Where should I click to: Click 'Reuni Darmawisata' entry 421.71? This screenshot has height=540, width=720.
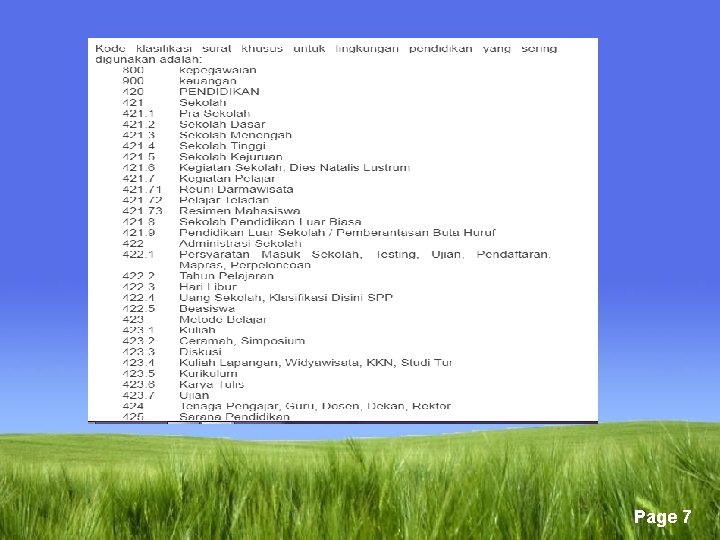click(x=208, y=189)
